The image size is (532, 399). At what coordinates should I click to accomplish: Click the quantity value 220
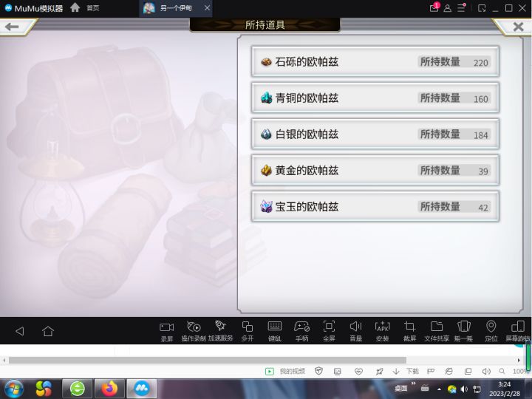click(x=481, y=63)
